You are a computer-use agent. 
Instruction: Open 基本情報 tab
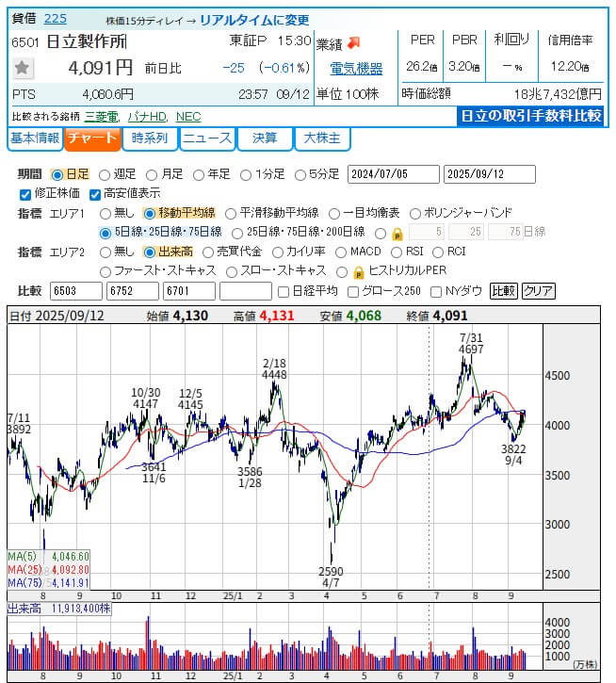[35, 138]
